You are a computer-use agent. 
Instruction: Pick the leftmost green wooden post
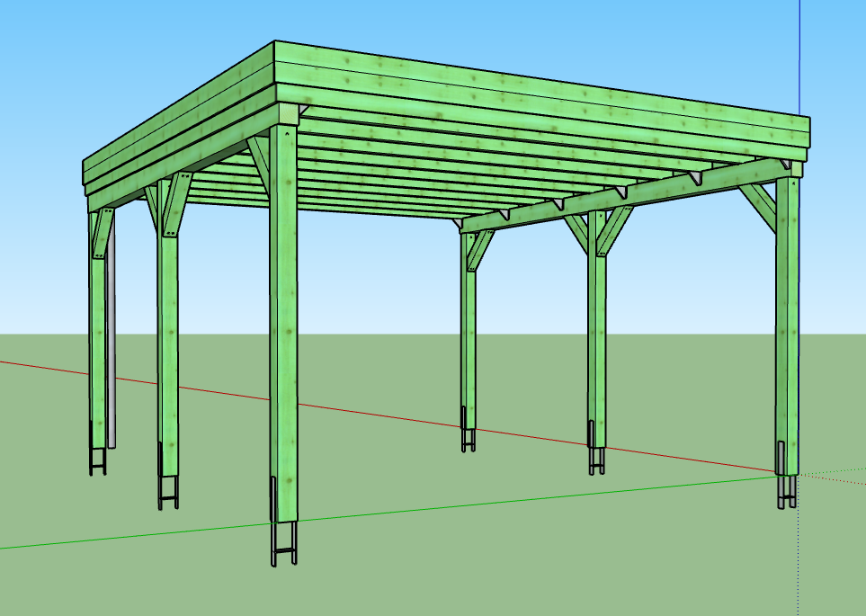click(x=97, y=342)
